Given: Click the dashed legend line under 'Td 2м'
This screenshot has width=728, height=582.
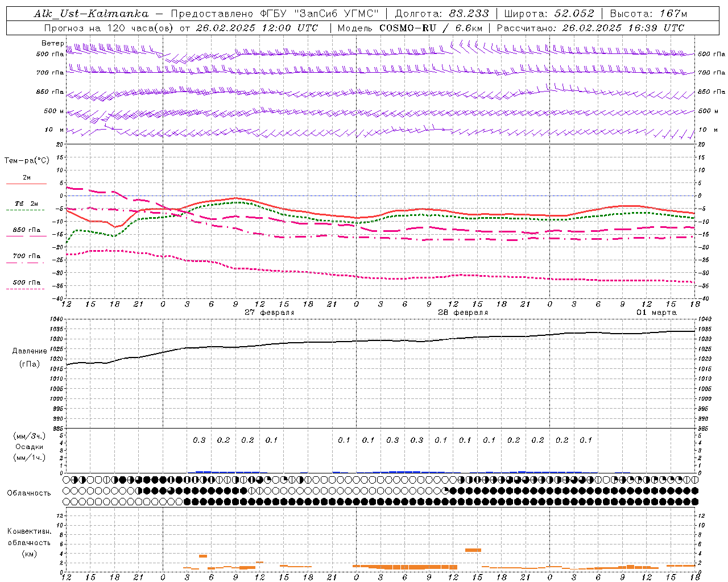Looking at the screenshot, I should pyautogui.click(x=26, y=210).
